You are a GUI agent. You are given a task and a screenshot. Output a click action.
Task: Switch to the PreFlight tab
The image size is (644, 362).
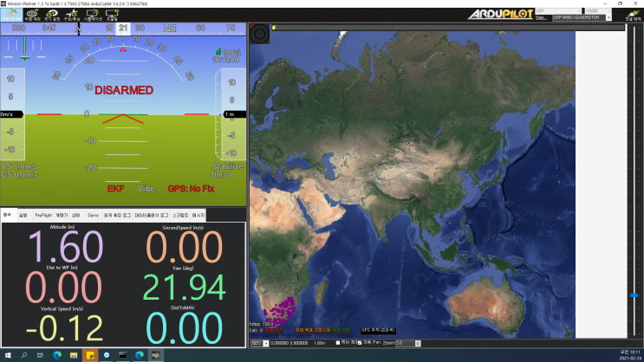(x=43, y=215)
